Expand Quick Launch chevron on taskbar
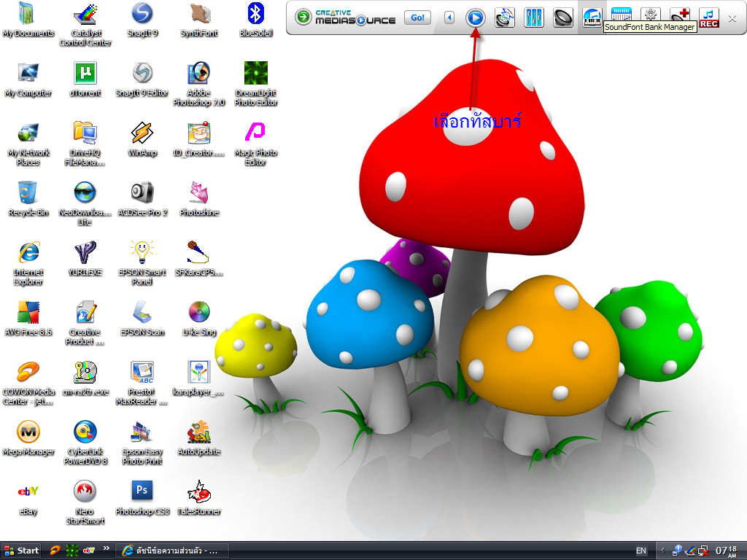Viewport: 747px width, 560px height. click(x=107, y=548)
